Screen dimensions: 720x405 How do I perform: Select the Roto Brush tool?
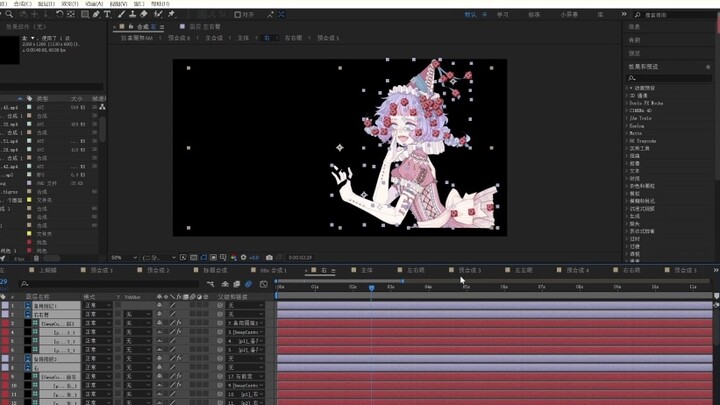pos(158,14)
